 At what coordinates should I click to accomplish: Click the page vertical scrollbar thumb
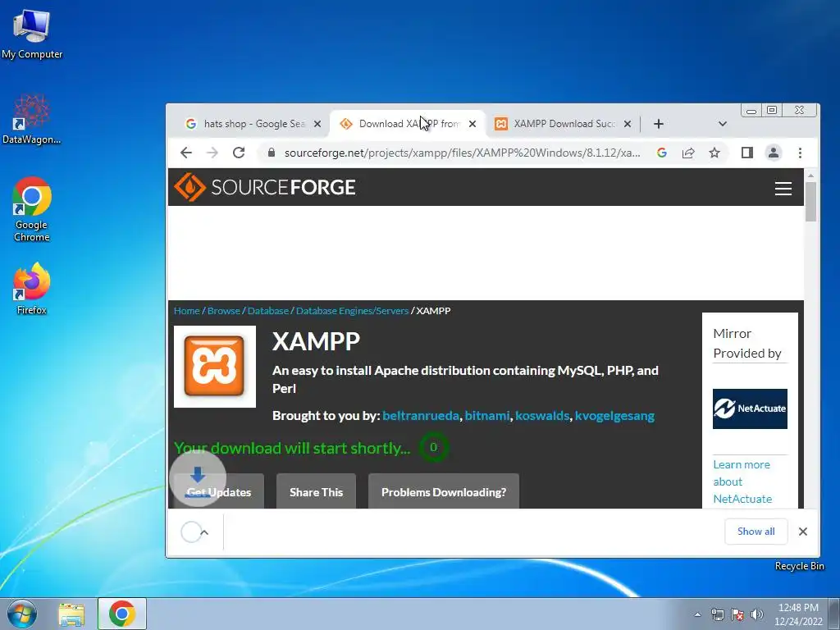[x=810, y=202]
